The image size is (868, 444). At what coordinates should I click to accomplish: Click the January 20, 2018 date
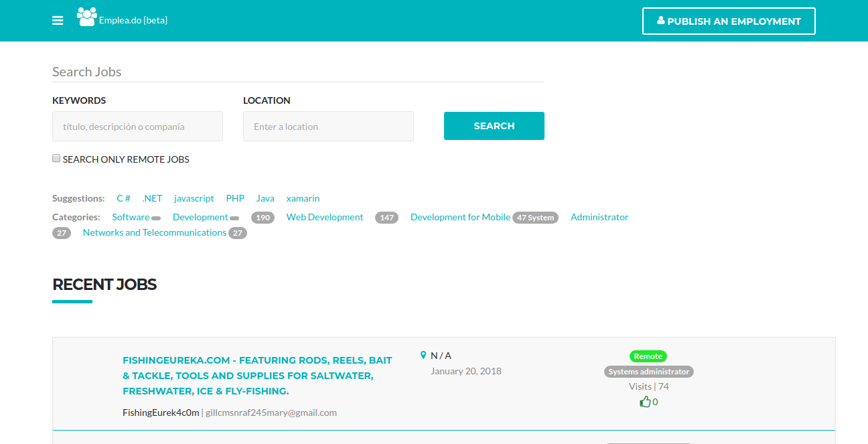(466, 371)
